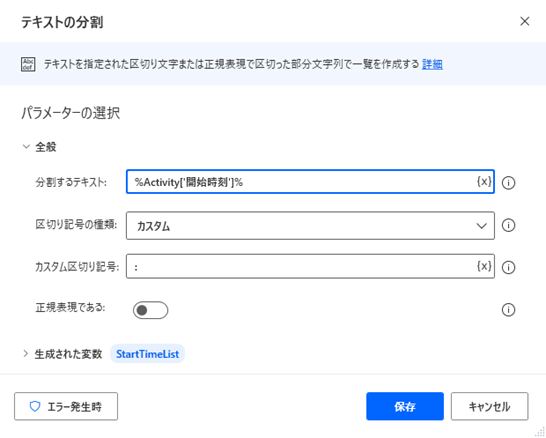
Task: Click the 保存 button
Action: click(405, 406)
